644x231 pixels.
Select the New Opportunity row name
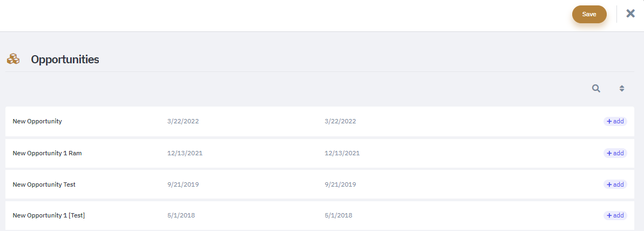click(37, 122)
